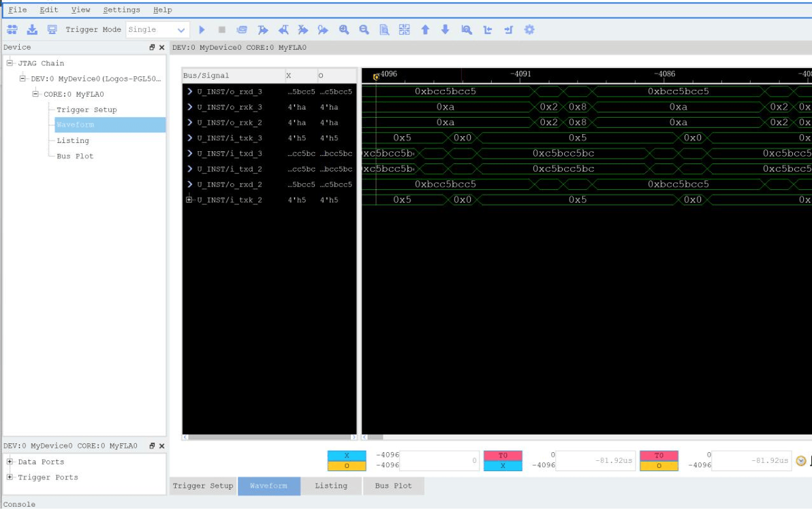Click the Run trigger play button
812x510 pixels.
click(202, 30)
